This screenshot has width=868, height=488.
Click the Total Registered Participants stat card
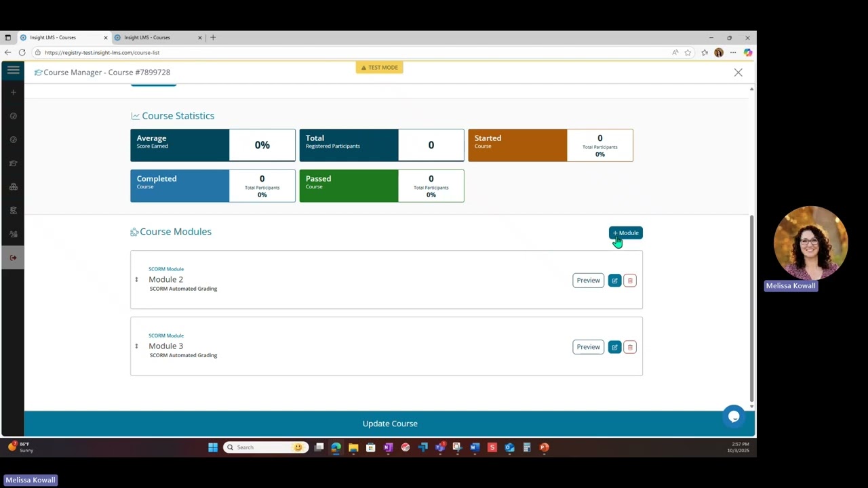382,145
